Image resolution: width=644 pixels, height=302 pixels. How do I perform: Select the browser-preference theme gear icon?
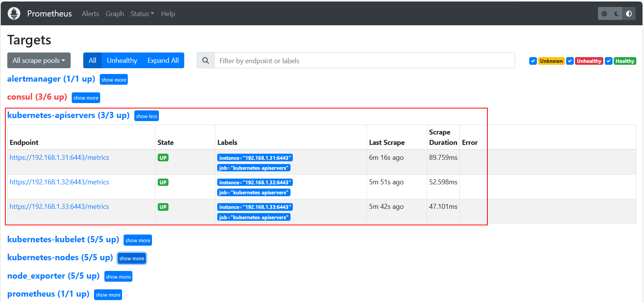coord(604,14)
